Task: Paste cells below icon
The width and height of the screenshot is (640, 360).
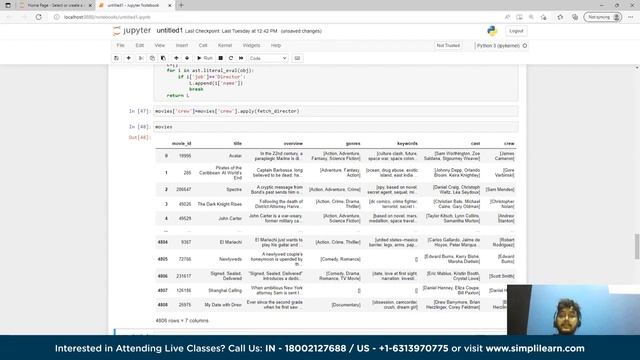Action: tap(163, 58)
